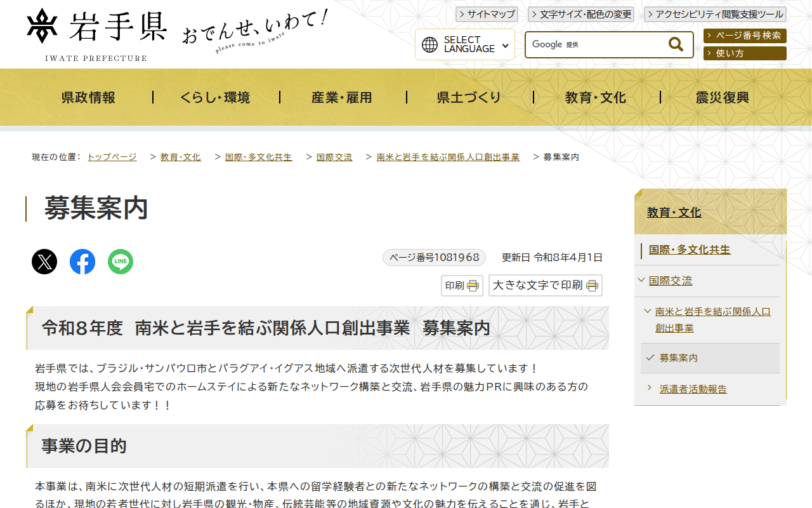Image resolution: width=812 pixels, height=508 pixels.
Task: Open the SELECT LANGUAGE dropdown
Action: click(464, 44)
